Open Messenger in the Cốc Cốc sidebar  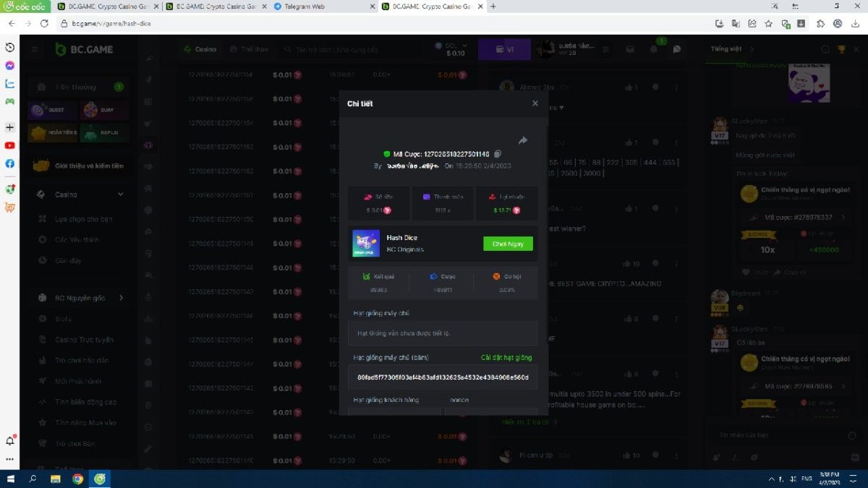pos(9,65)
